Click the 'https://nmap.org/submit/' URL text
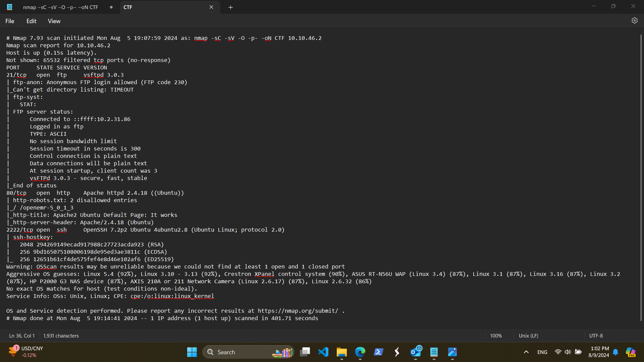 [x=298, y=311]
